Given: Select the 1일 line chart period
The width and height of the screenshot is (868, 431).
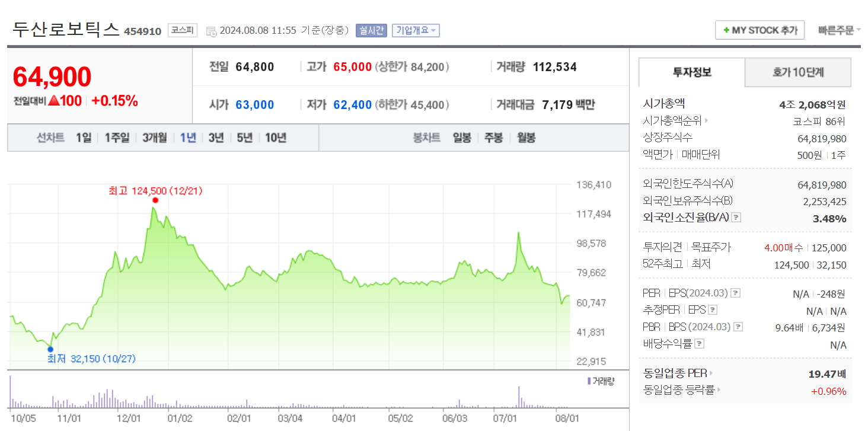Looking at the screenshot, I should 84,138.
